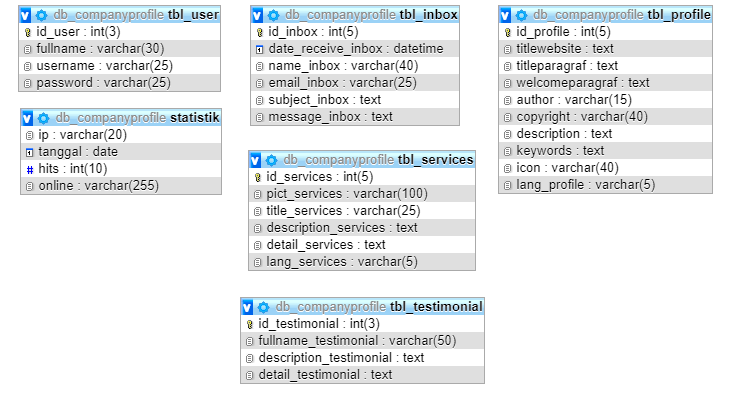Viewport: 735px width, 395px height.
Task: Select the copyright : varchar(40) column
Action: (606, 117)
